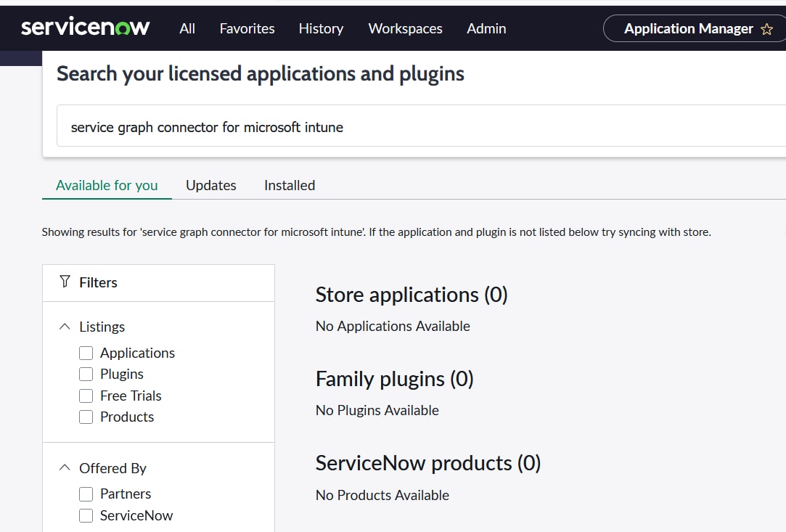The width and height of the screenshot is (786, 532).
Task: Check the Partners checkbox
Action: click(x=86, y=494)
